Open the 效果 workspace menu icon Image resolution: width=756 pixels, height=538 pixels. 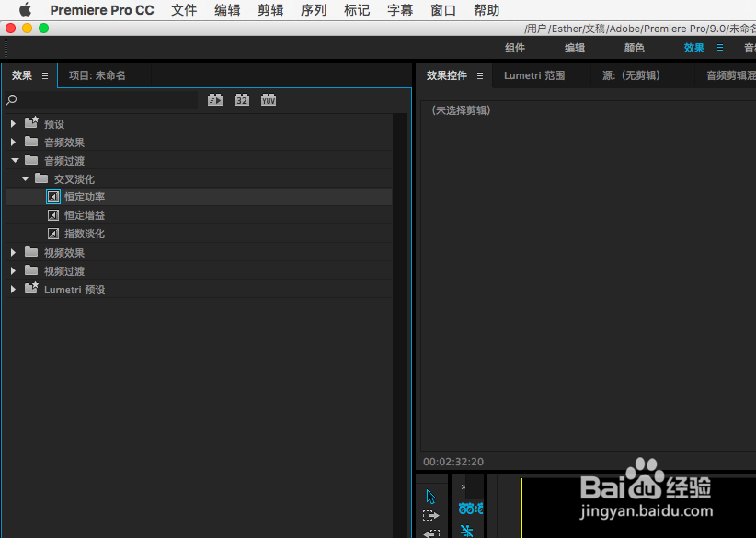tap(720, 48)
